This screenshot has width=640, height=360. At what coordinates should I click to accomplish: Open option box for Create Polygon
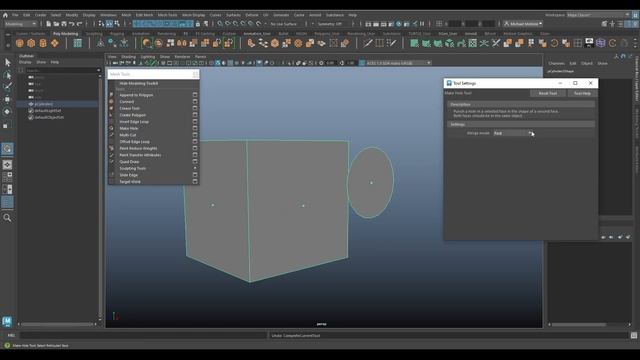point(195,115)
